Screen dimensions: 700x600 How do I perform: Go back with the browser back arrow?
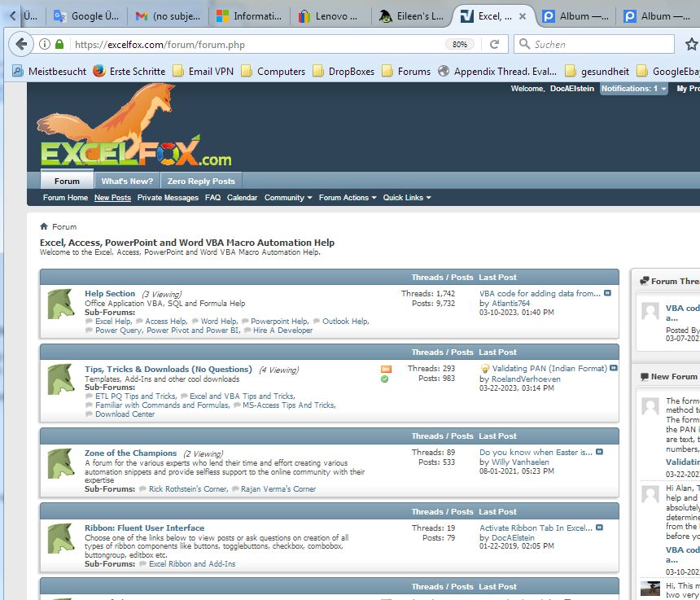click(x=20, y=44)
